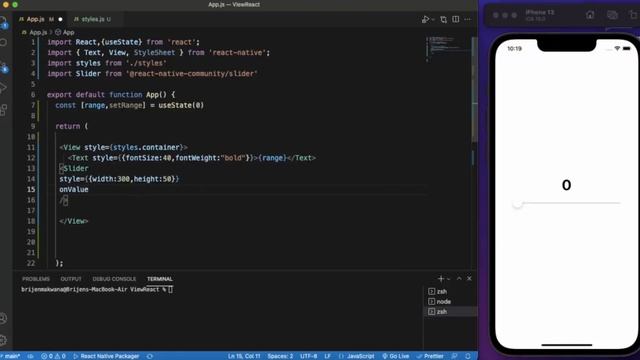Open the Accounts menu icon
This screenshot has width=640, height=360.
(x=3, y=318)
